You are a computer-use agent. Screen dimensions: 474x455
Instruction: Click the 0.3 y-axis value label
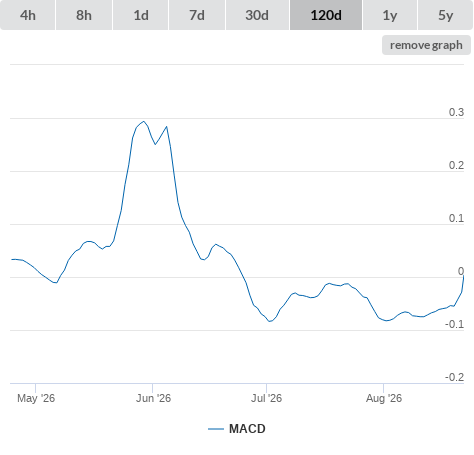(x=456, y=112)
